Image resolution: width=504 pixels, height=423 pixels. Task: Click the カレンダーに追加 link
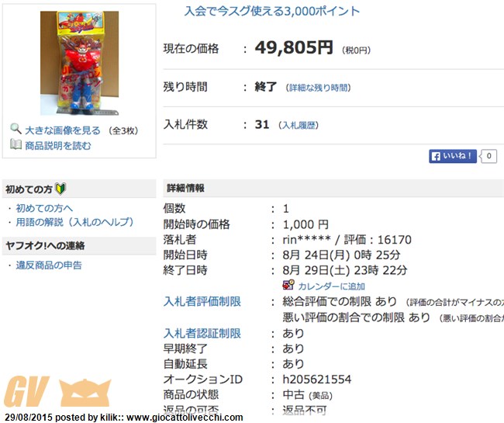pyautogui.click(x=331, y=286)
